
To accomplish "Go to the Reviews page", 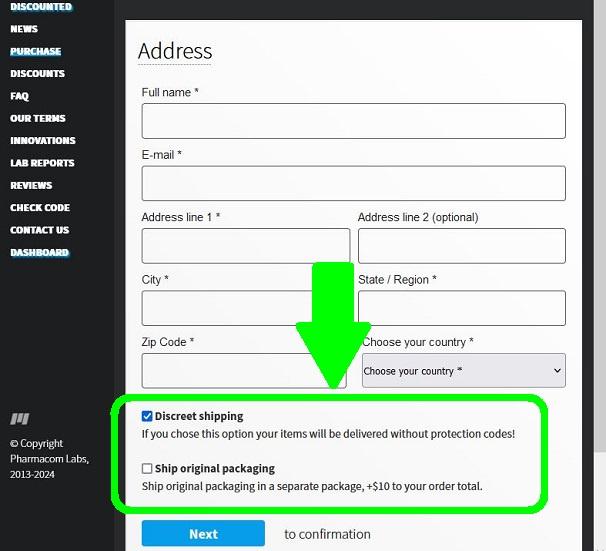I will pos(31,185).
